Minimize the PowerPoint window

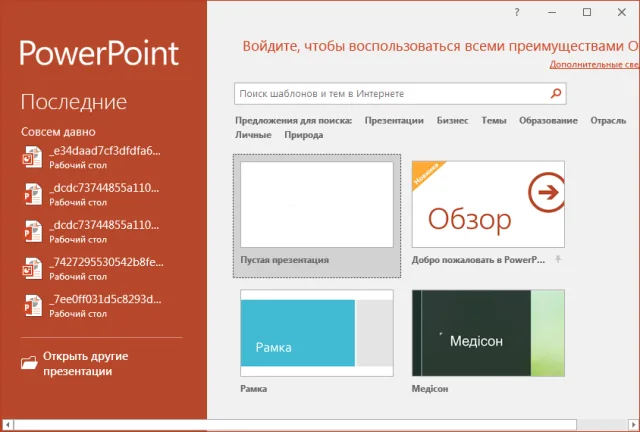[x=552, y=12]
